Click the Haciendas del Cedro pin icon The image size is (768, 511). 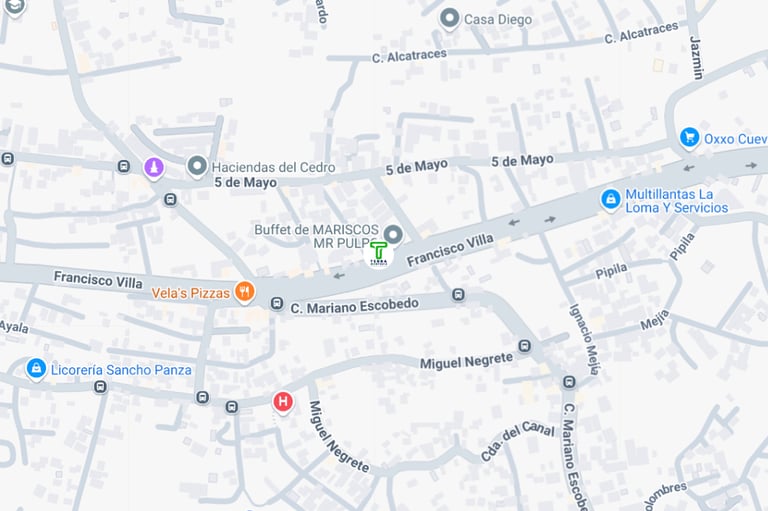[x=197, y=167]
